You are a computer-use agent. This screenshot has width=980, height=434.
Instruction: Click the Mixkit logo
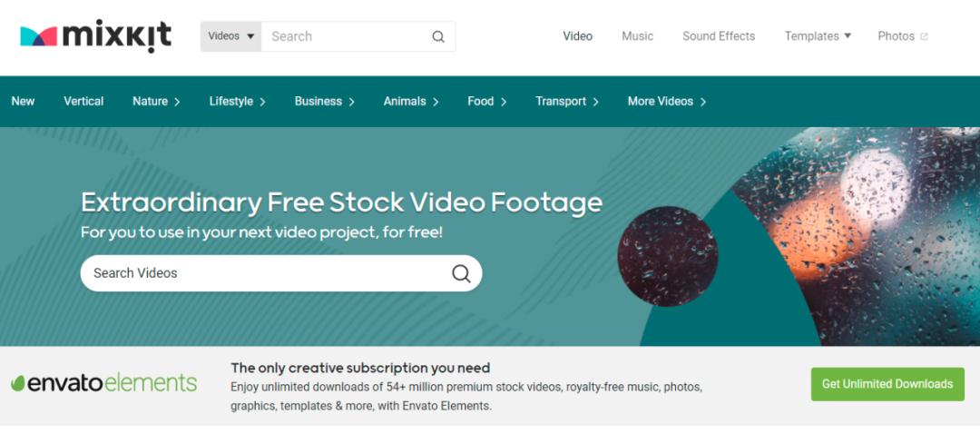[x=95, y=36]
